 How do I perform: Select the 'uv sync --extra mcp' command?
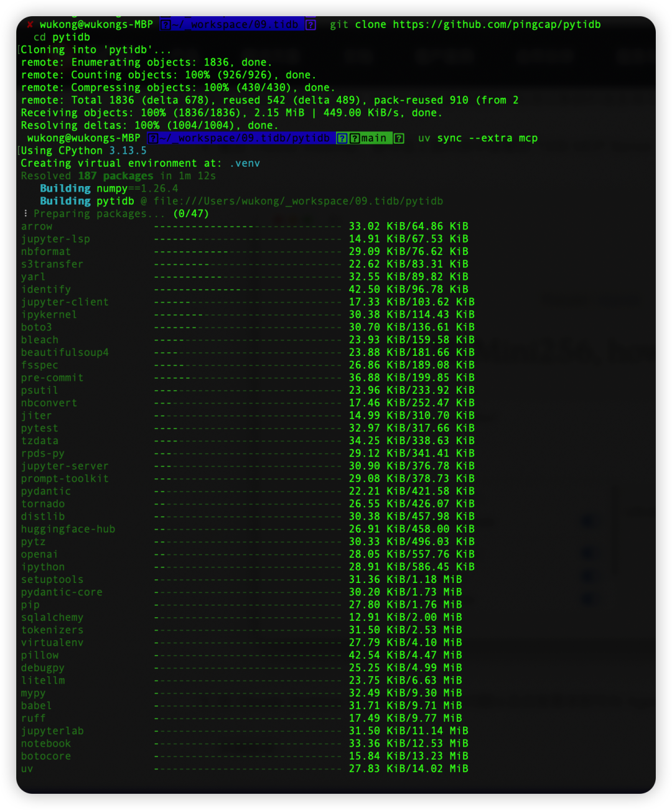click(x=477, y=138)
